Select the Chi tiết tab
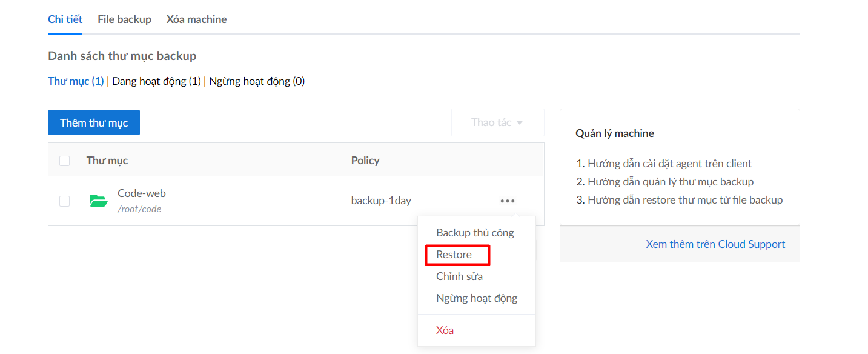This screenshot has height=354, width=868. tap(65, 19)
